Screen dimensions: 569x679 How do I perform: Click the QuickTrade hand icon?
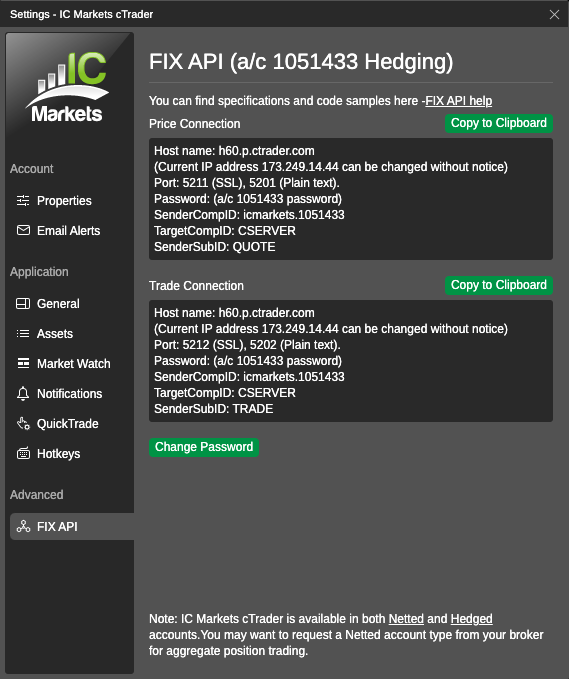[23, 424]
